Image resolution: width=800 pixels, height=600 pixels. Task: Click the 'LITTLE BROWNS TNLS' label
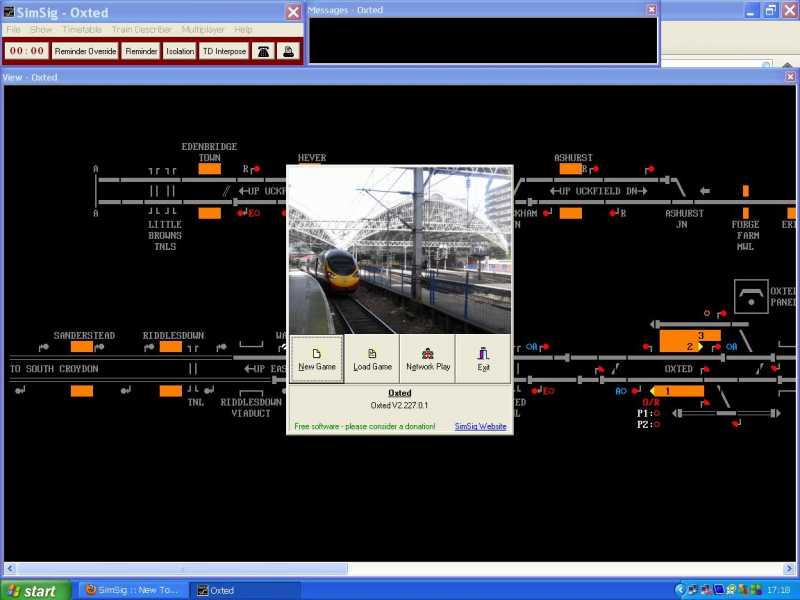click(165, 235)
